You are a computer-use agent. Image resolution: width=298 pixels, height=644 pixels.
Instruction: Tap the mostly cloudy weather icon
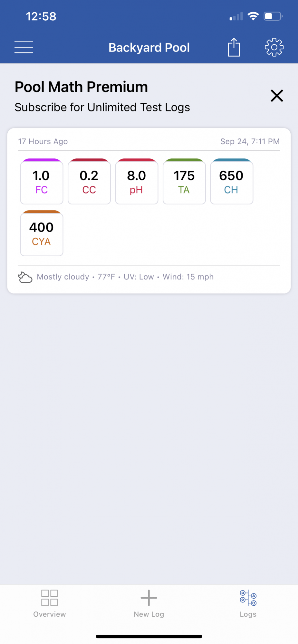tap(25, 277)
